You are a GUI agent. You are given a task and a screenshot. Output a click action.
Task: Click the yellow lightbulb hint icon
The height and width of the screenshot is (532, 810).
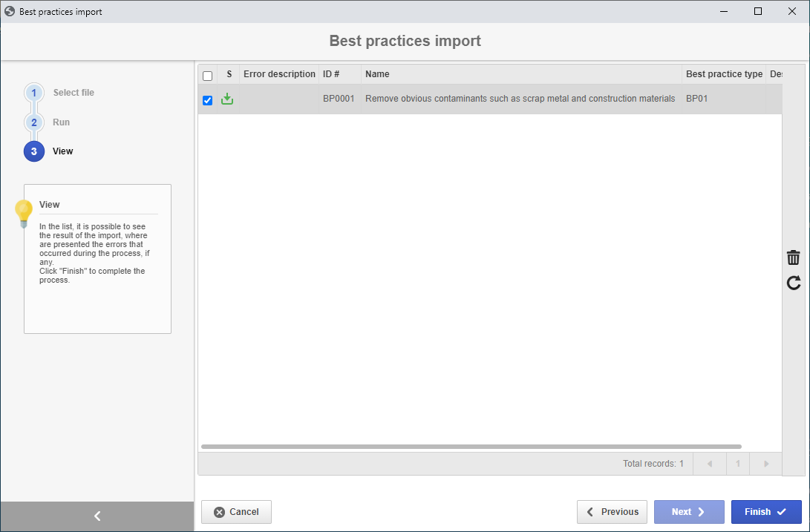24,214
